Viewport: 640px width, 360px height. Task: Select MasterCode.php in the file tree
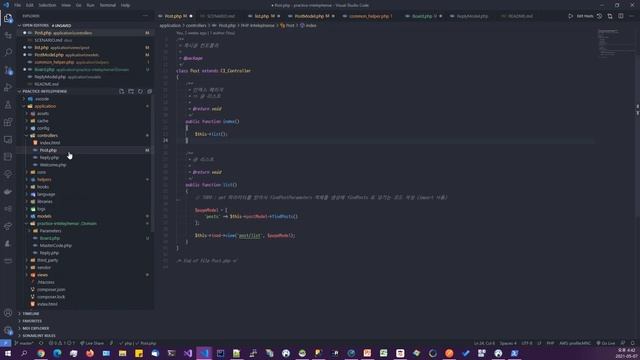(56, 246)
